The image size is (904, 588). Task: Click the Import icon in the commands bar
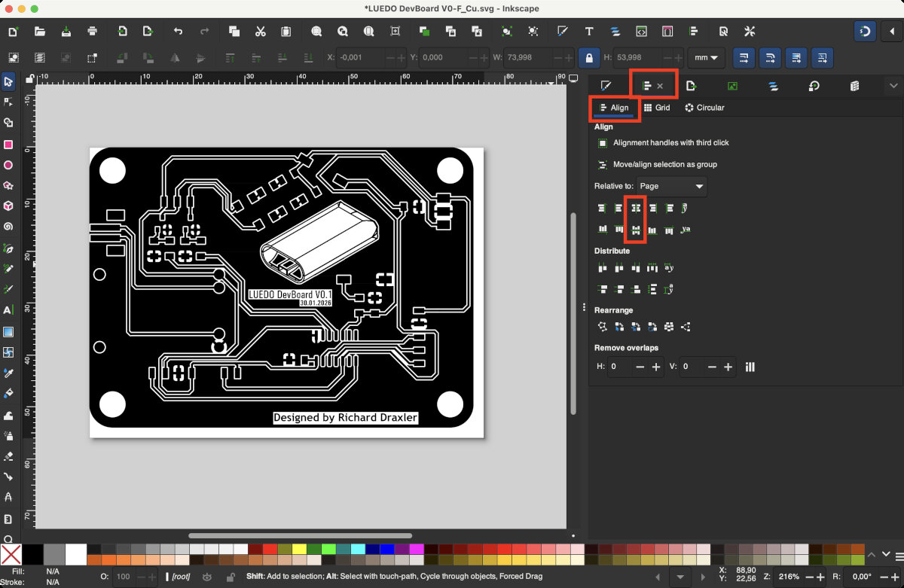(123, 32)
